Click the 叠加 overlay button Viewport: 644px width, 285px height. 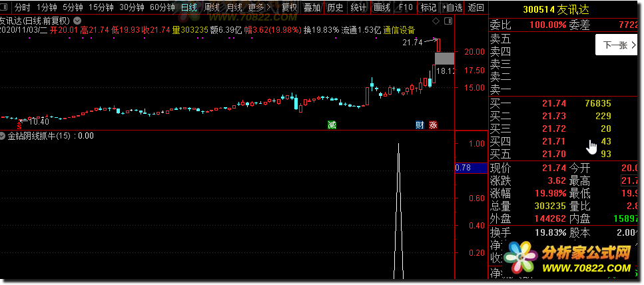pos(312,7)
